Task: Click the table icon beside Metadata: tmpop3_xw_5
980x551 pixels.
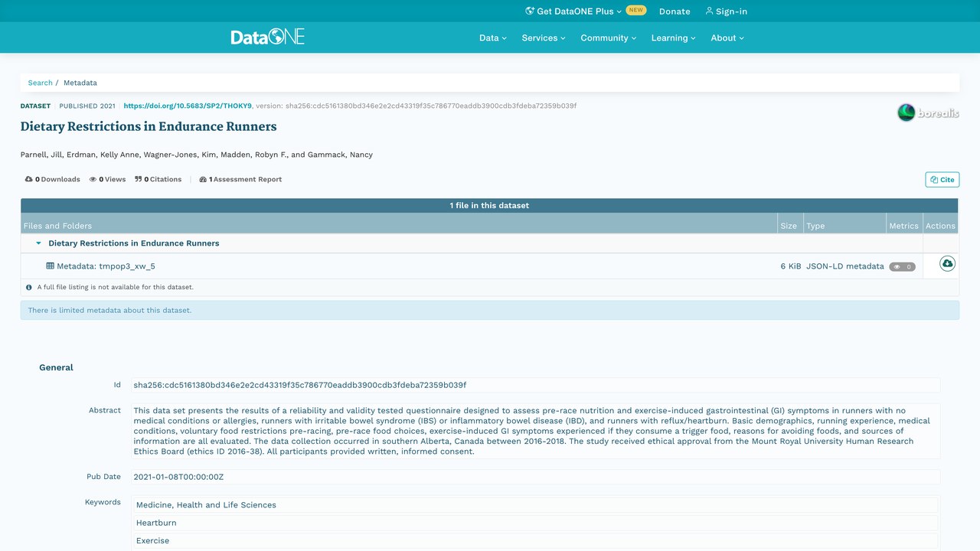Action: (x=51, y=266)
